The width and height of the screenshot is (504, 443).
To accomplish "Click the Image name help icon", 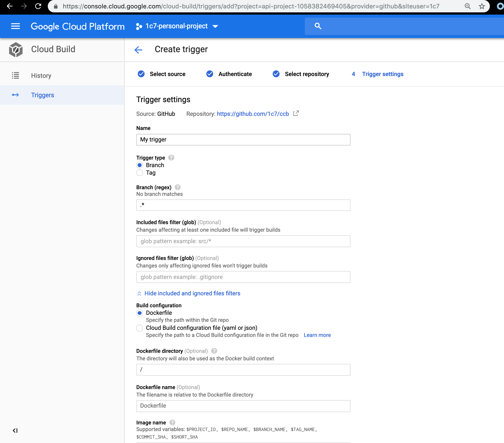I will tap(172, 422).
